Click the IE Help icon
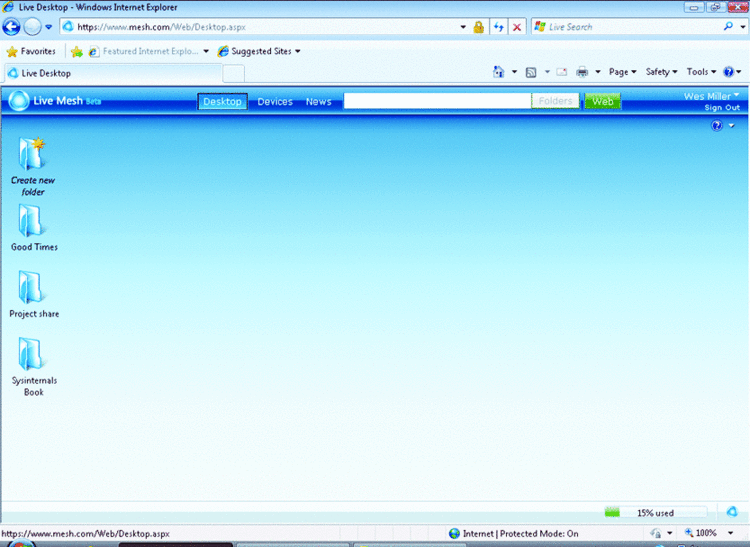 pos(728,72)
